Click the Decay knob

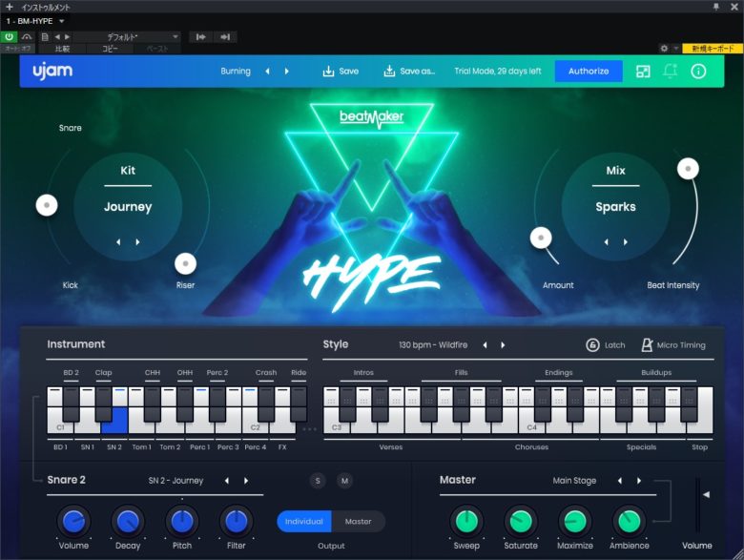click(x=128, y=521)
